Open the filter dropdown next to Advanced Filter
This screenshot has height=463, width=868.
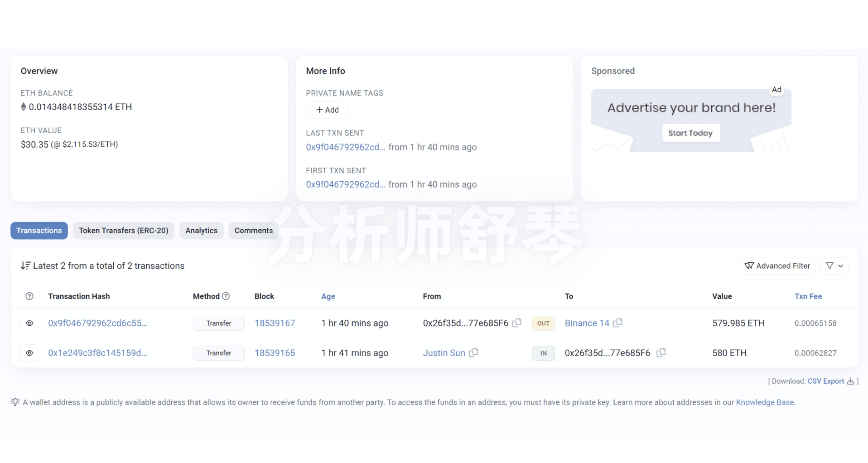coord(835,266)
